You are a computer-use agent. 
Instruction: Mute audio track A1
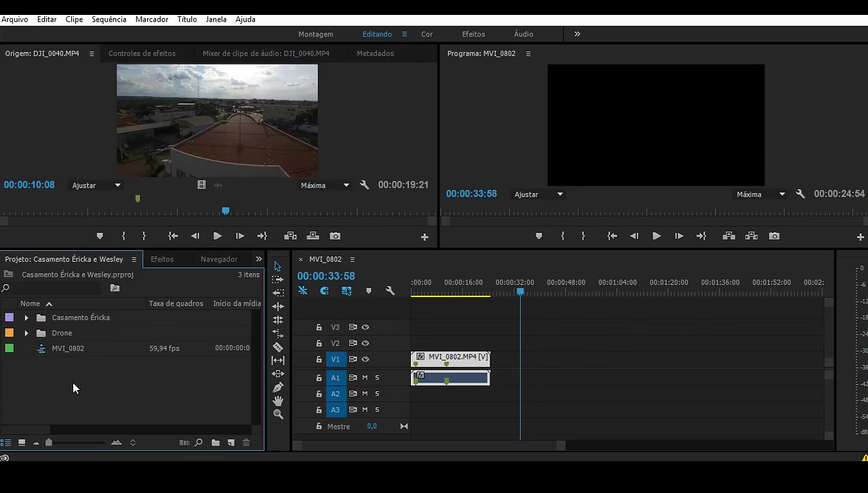coord(365,378)
